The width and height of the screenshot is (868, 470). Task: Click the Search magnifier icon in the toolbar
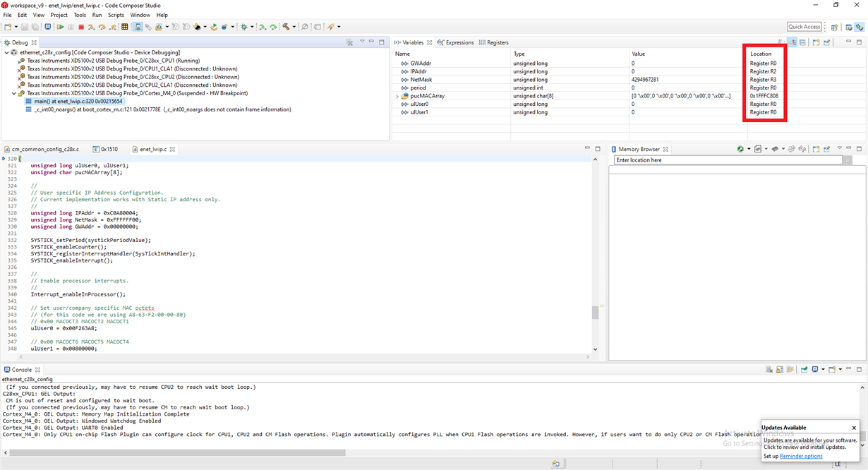(305, 27)
